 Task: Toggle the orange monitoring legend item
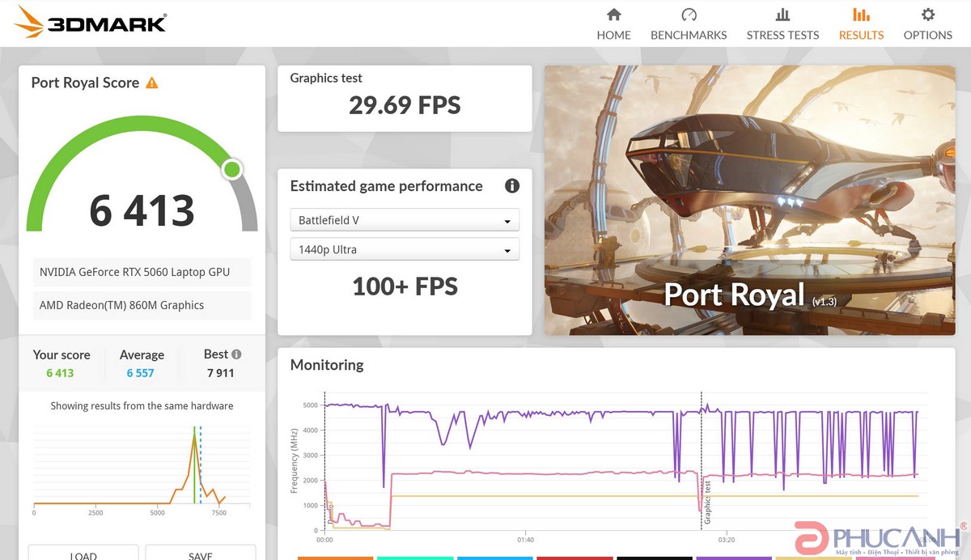click(336, 558)
